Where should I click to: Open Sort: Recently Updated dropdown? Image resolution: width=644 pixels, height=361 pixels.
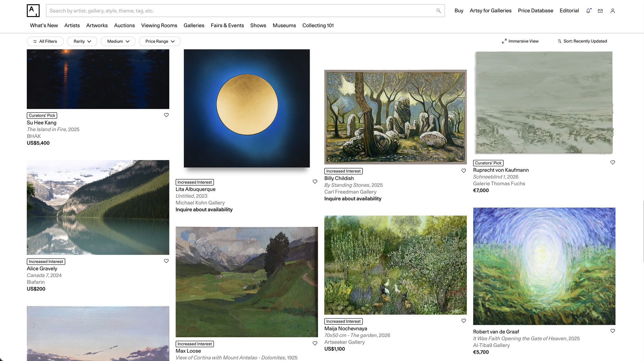582,41
